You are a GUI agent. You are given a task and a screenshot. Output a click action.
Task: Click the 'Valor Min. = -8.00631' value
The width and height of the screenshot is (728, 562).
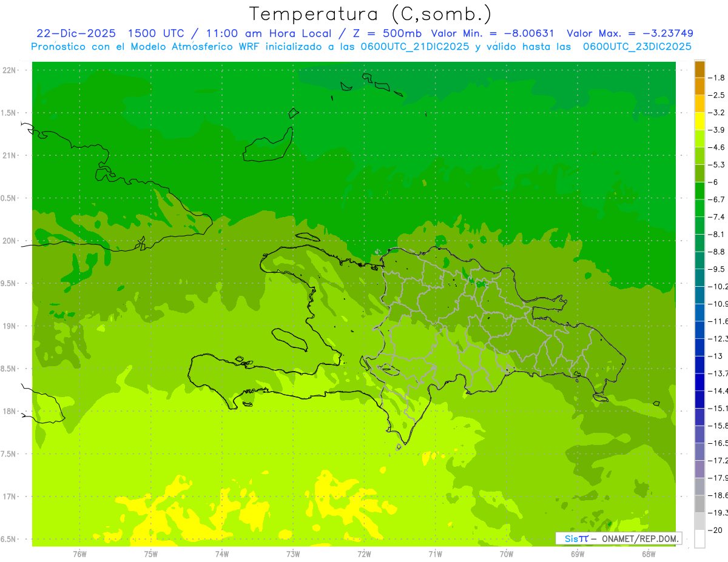point(493,33)
